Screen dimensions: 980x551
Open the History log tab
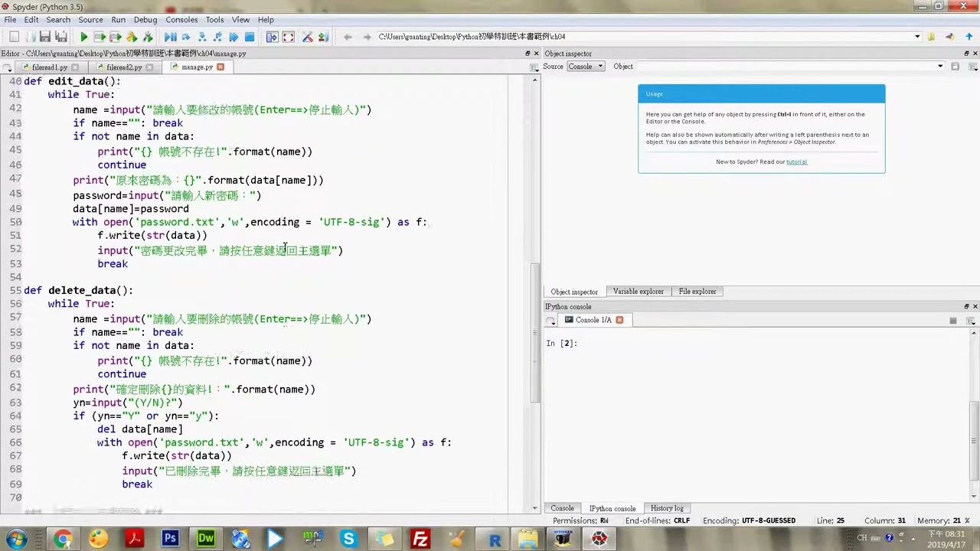[x=667, y=508]
